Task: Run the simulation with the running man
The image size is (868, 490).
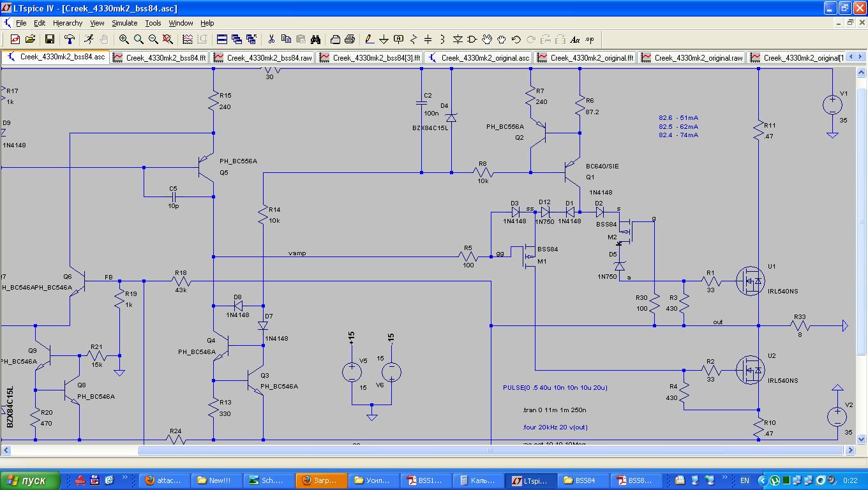Action: click(x=89, y=40)
